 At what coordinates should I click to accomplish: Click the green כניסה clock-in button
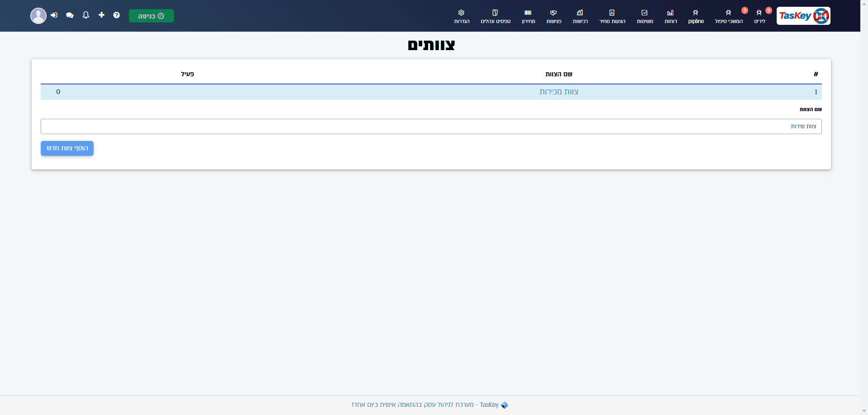click(151, 16)
